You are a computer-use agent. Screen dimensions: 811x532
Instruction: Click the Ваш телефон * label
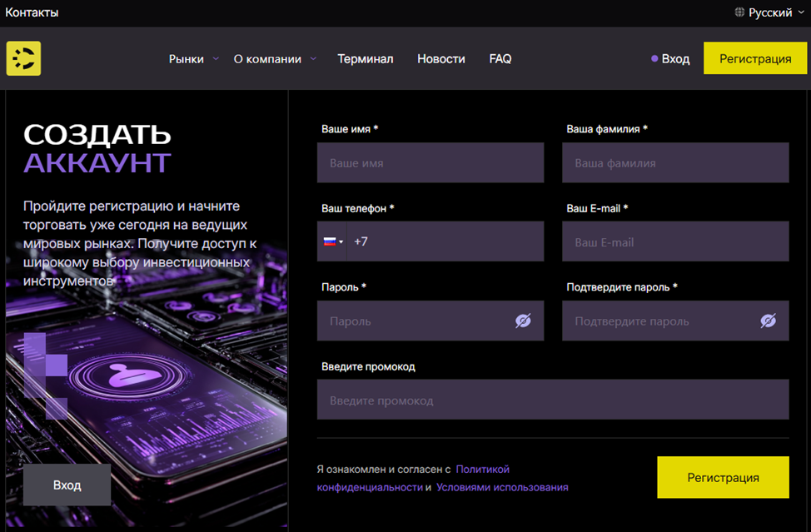coord(357,208)
